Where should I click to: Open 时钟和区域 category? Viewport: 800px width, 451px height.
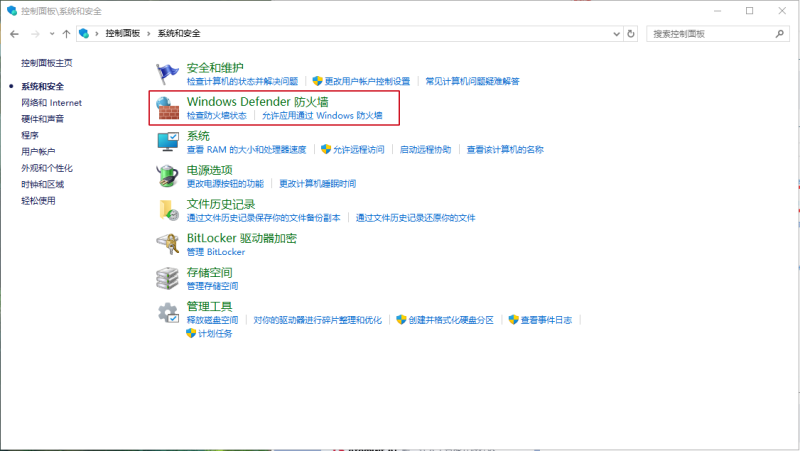[x=42, y=184]
